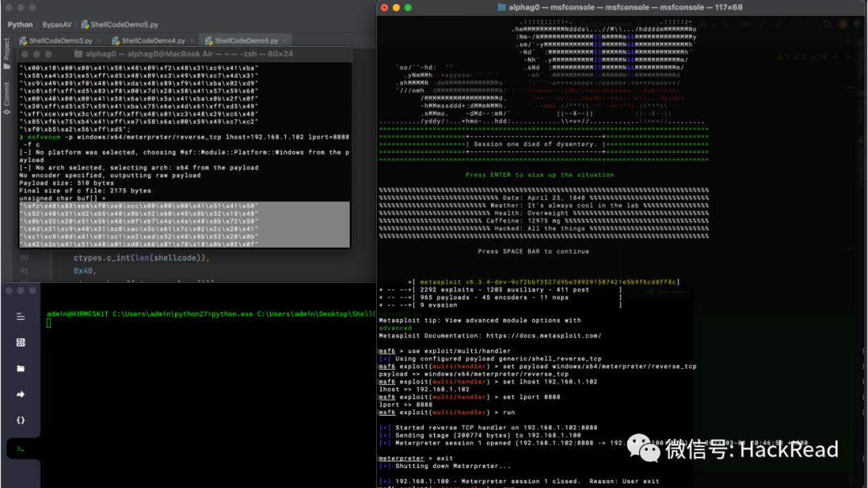Click the Python file icon on ShellCodeDemo3.py tab

[x=23, y=40]
